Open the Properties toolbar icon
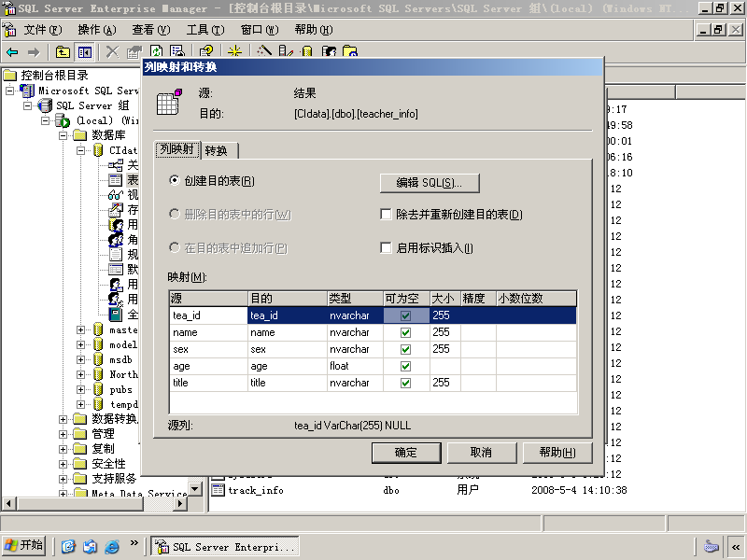 click(134, 52)
